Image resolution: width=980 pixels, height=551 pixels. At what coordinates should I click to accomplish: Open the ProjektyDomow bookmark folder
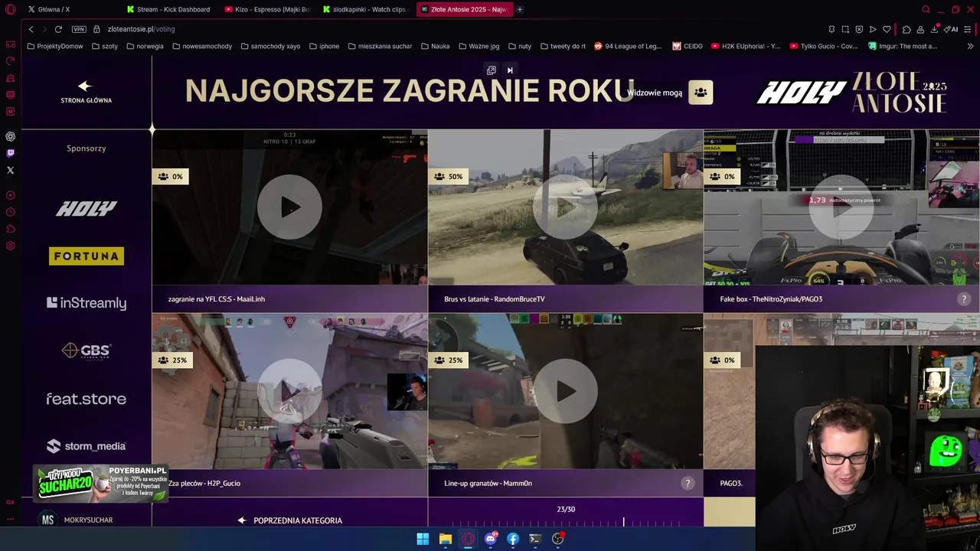pos(54,46)
